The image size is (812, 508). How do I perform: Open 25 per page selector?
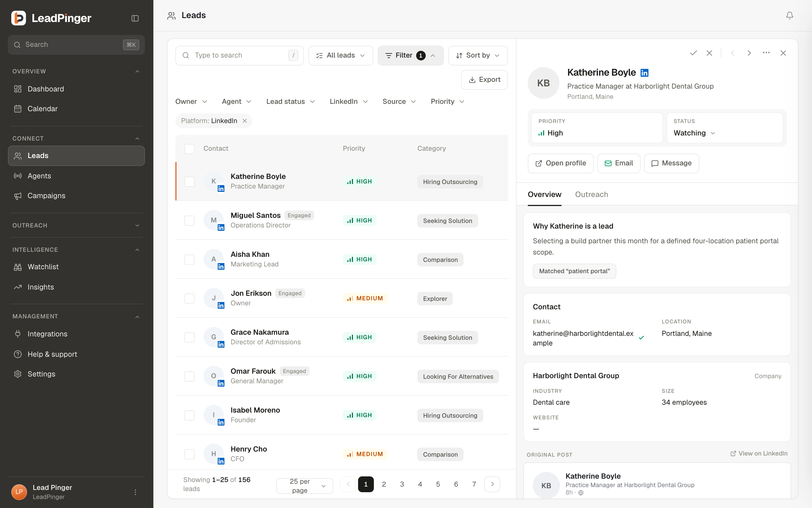click(305, 486)
